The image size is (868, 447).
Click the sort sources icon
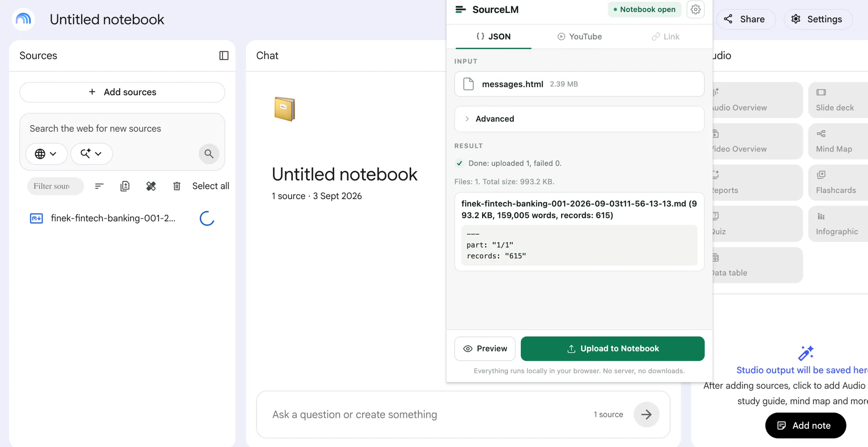point(99,186)
